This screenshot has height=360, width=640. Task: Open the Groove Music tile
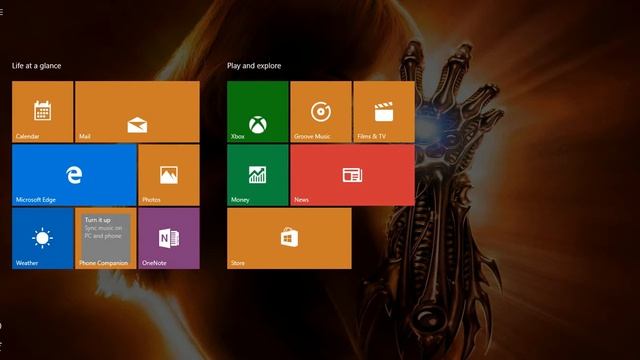(321, 111)
